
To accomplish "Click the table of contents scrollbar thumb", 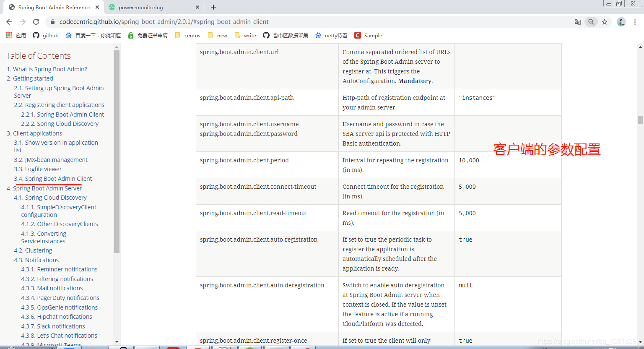I will (117, 151).
